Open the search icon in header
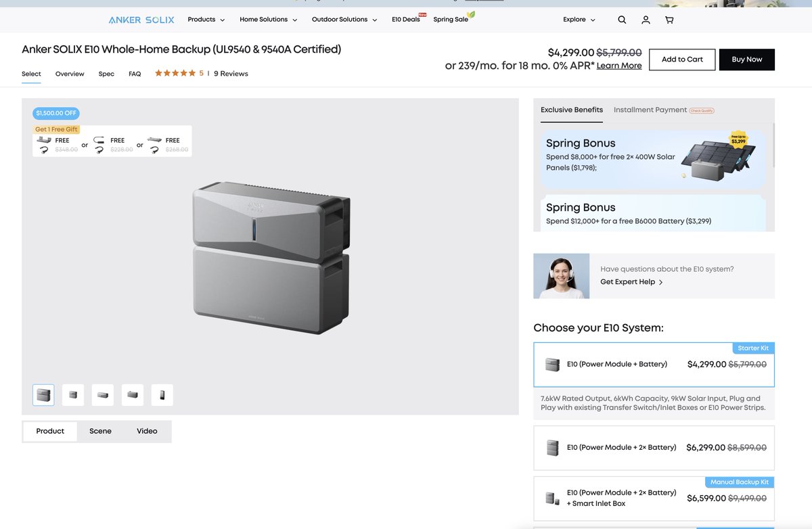812x529 pixels. 622,20
